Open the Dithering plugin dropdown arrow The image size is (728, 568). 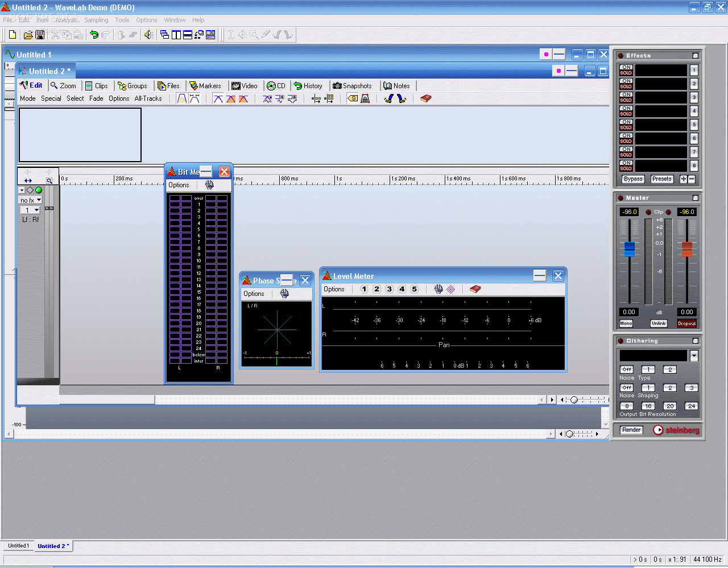click(694, 356)
